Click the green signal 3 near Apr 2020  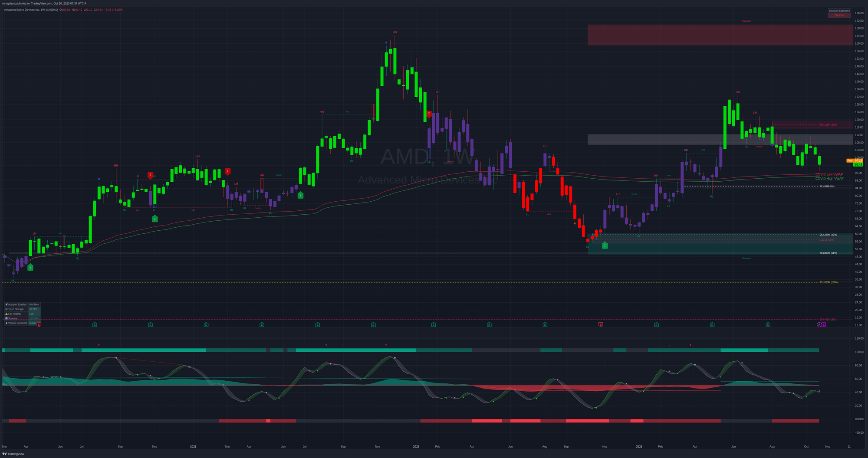30,267
